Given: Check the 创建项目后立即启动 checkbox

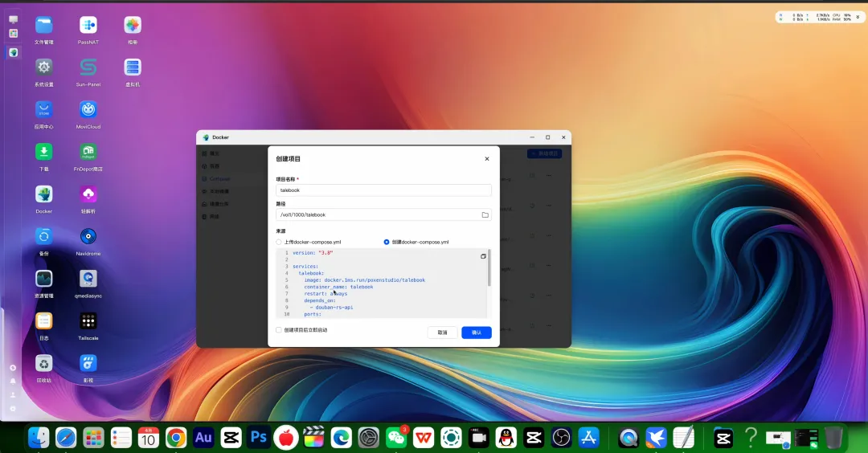Looking at the screenshot, I should [x=278, y=329].
